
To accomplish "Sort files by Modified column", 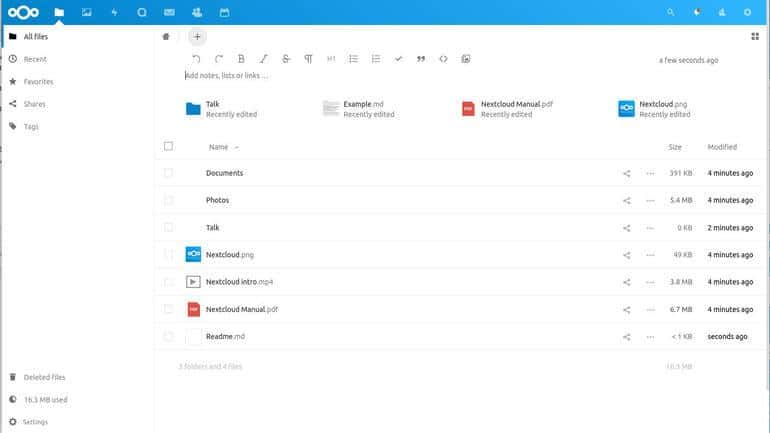I will point(722,147).
